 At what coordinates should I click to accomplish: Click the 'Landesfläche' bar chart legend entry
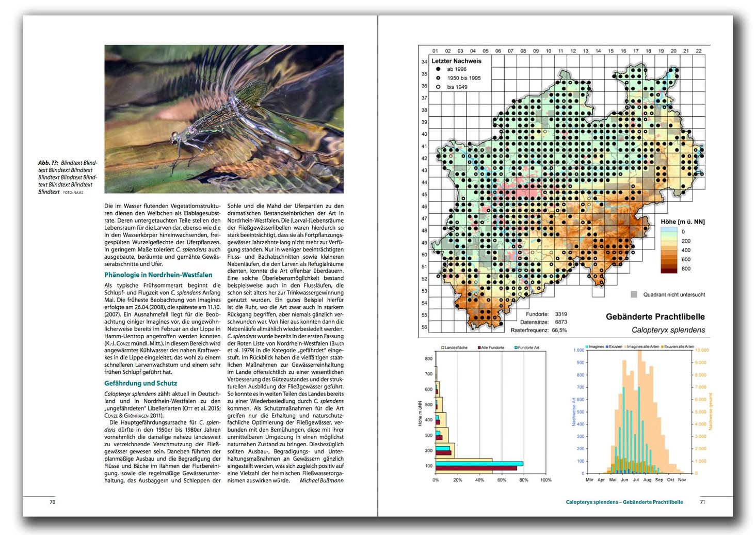coord(454,348)
